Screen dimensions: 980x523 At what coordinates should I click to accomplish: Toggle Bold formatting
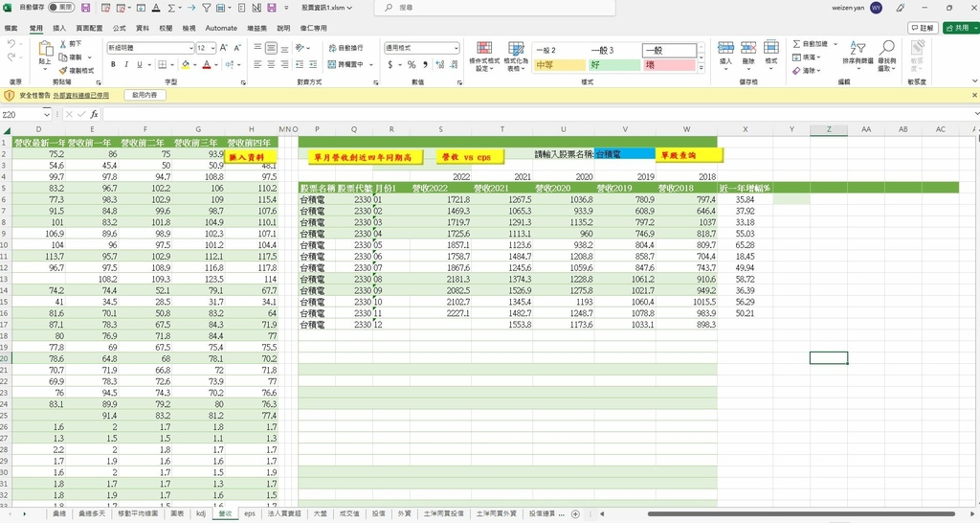(x=113, y=64)
